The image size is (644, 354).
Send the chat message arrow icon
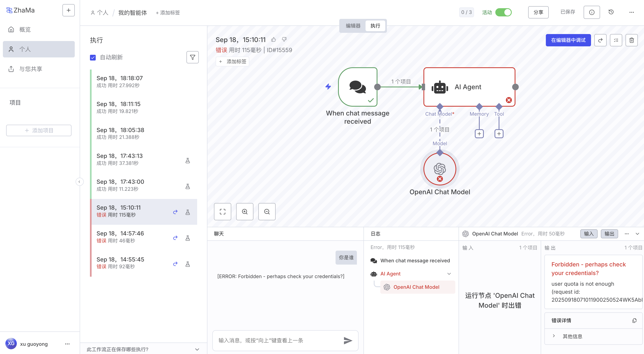(347, 340)
